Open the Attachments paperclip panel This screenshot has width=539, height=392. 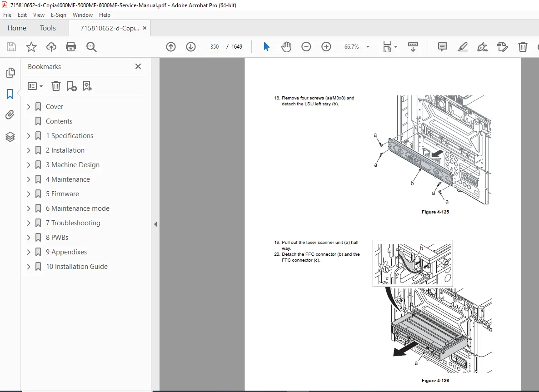(x=10, y=115)
